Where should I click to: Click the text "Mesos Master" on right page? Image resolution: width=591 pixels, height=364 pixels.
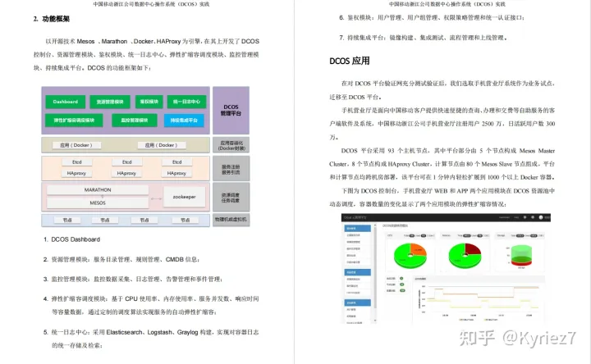(x=537, y=151)
